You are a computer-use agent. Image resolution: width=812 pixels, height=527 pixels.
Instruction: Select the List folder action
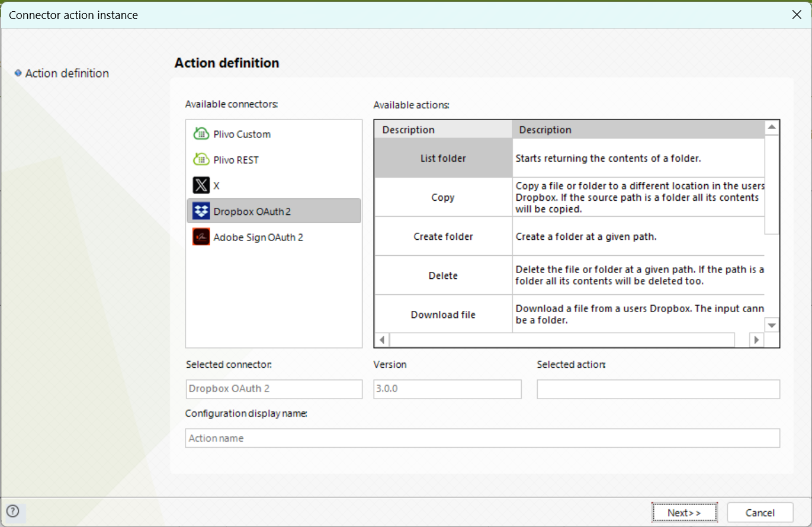(443, 158)
